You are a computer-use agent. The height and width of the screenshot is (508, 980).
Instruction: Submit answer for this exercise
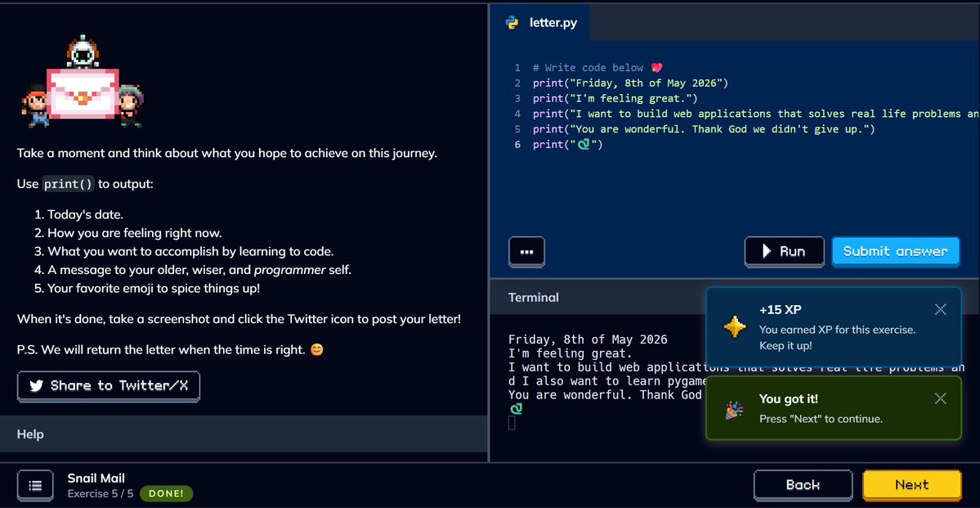[895, 251]
